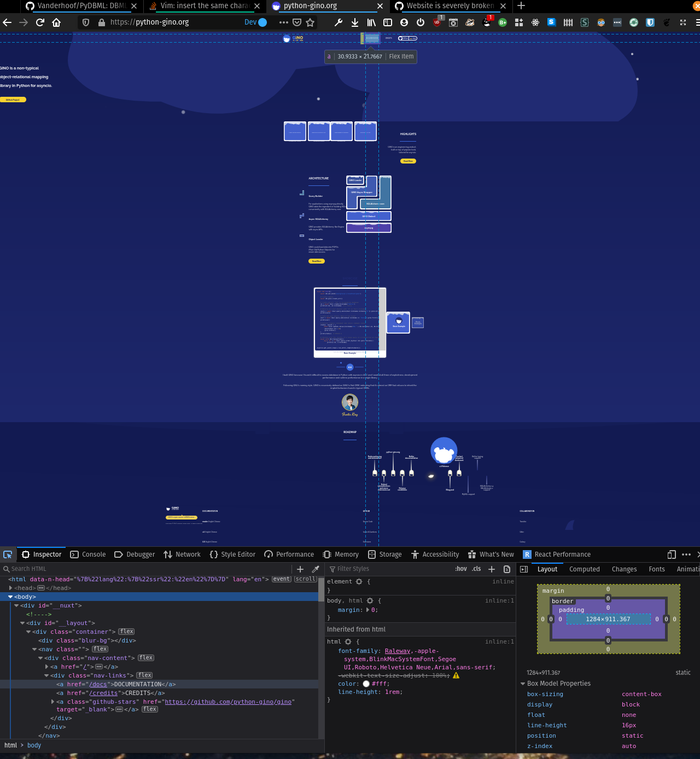Toggle flex badge on nav-links div
Screen dimensions: 700x759
[144, 675]
